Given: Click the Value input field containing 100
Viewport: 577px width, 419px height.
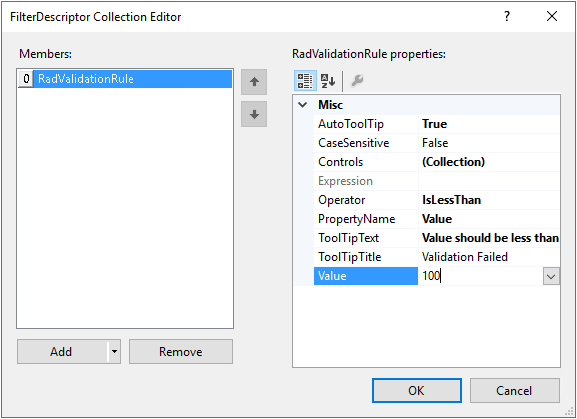Looking at the screenshot, I should click(480, 276).
